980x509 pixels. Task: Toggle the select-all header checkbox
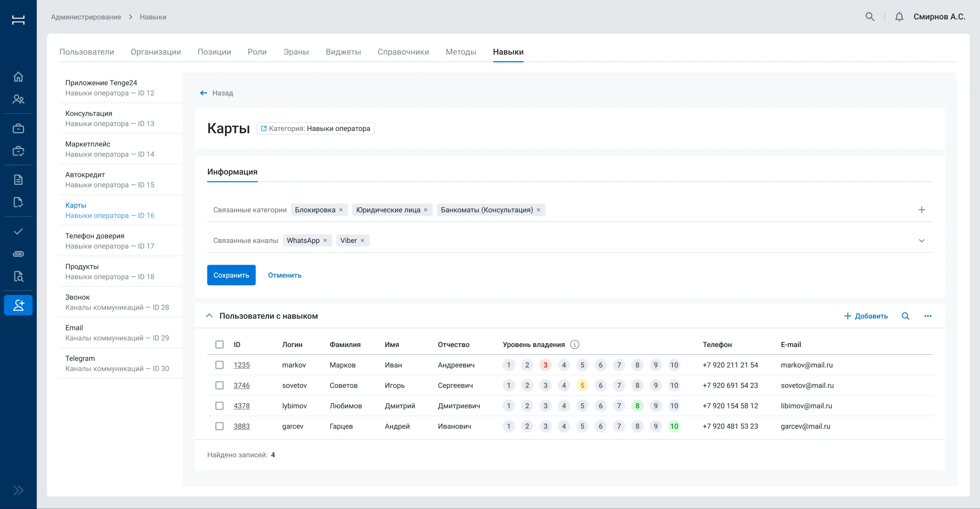click(219, 345)
